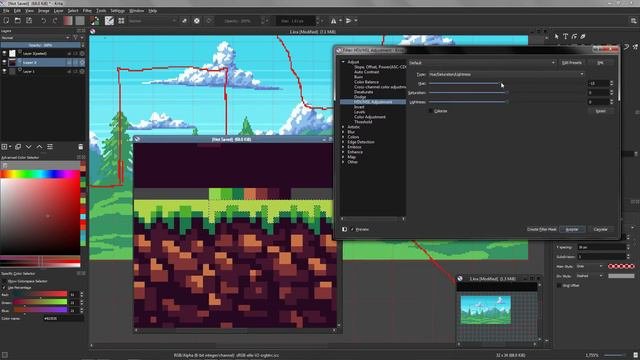Click the Lightness slider
Screen dimensions: 640x360
507,102
